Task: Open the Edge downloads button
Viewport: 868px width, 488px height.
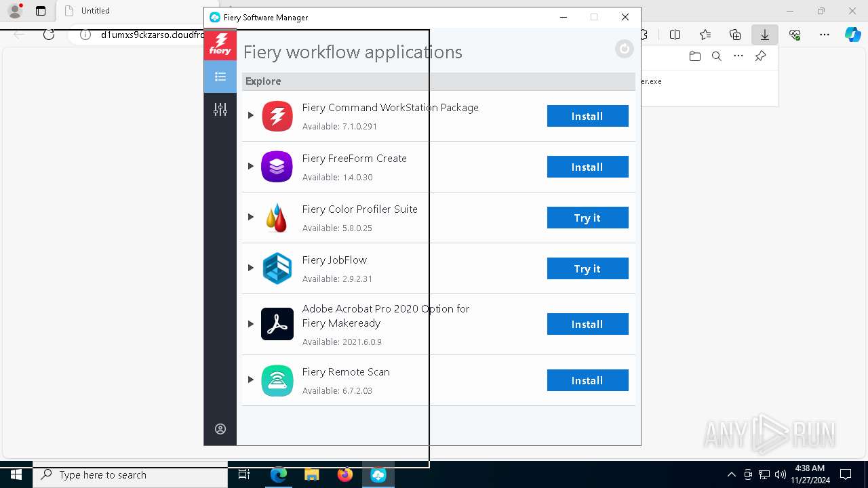Action: click(765, 35)
